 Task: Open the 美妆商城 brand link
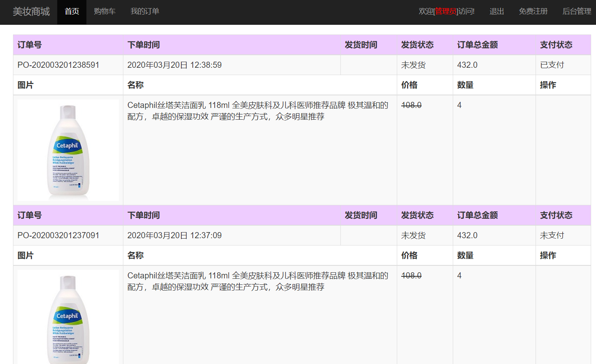coord(31,11)
